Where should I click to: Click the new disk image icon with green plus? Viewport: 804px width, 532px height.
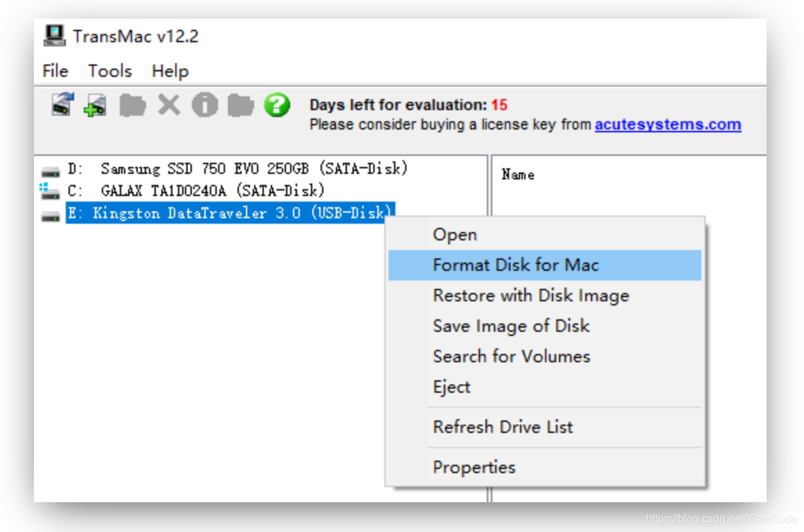tap(96, 105)
